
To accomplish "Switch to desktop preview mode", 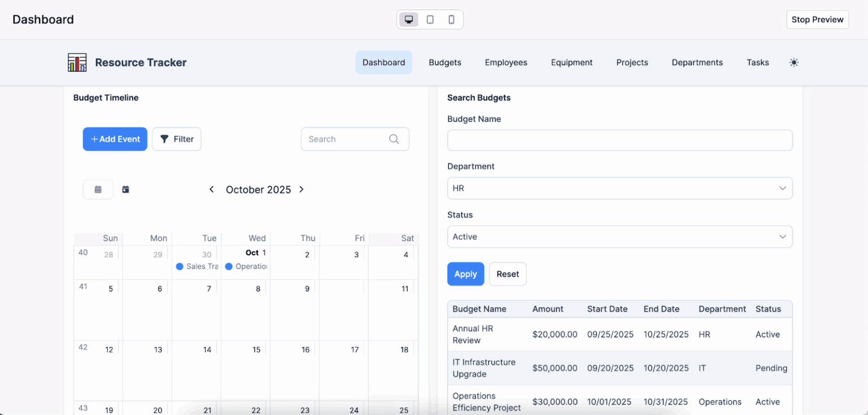I will tap(409, 19).
